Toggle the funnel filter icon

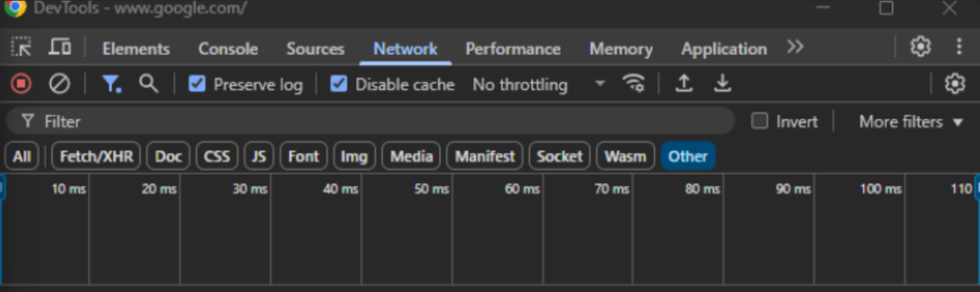click(x=111, y=84)
